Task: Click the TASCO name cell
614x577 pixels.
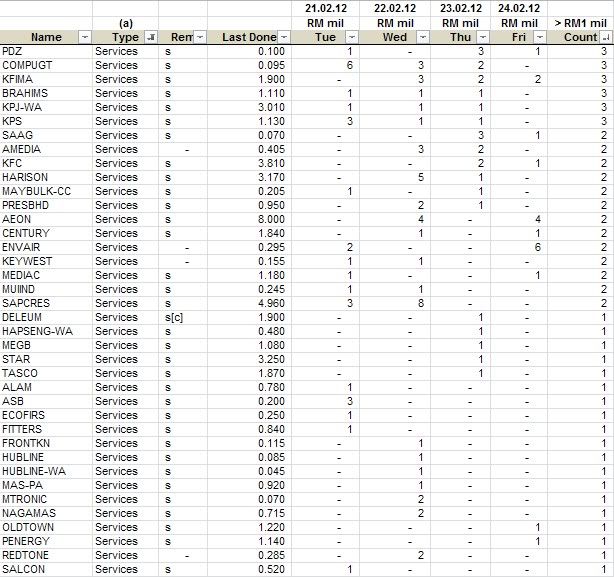Action: point(46,373)
